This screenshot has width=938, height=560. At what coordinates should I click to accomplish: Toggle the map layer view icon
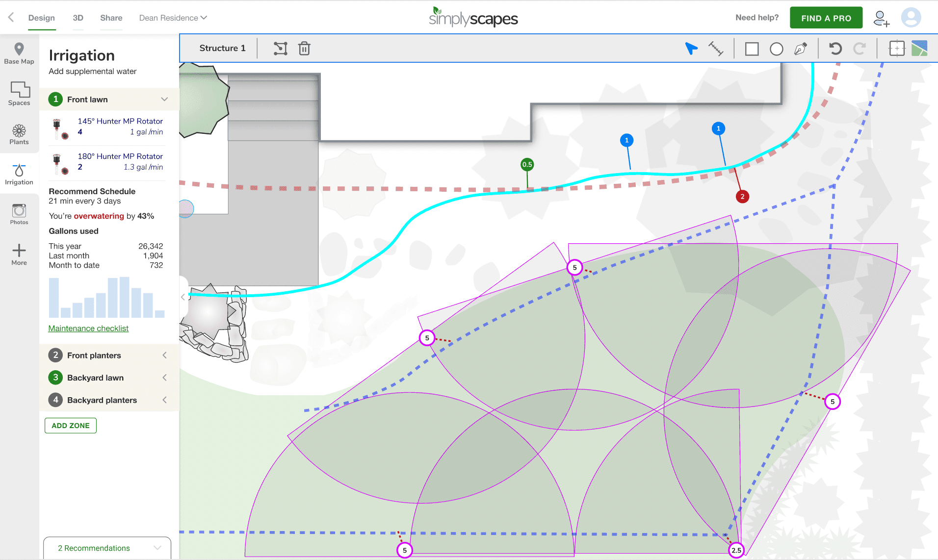point(919,49)
